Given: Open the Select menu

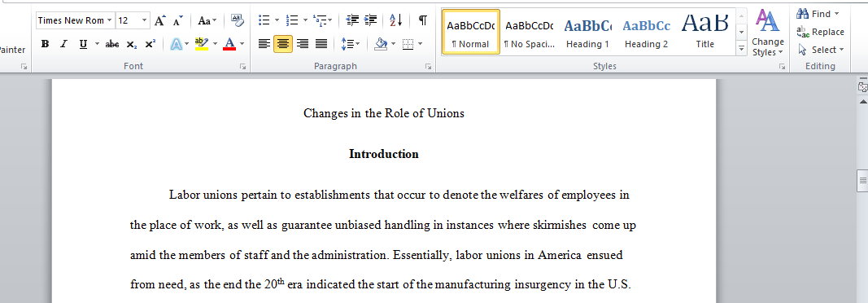Looking at the screenshot, I should (821, 50).
